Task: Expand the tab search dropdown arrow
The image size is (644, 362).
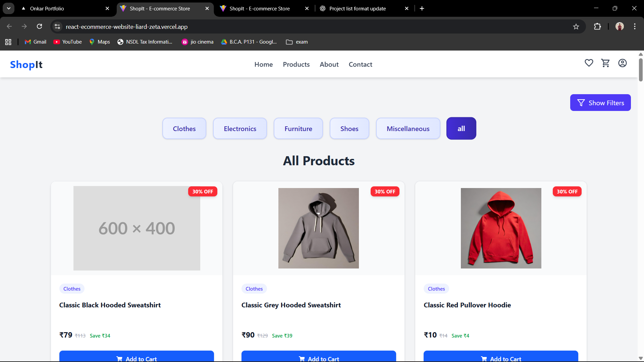Action: (x=9, y=8)
